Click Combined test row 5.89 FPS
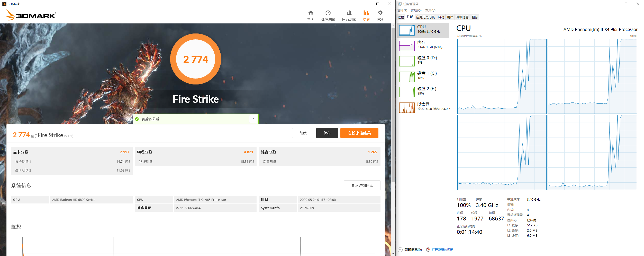 320,161
